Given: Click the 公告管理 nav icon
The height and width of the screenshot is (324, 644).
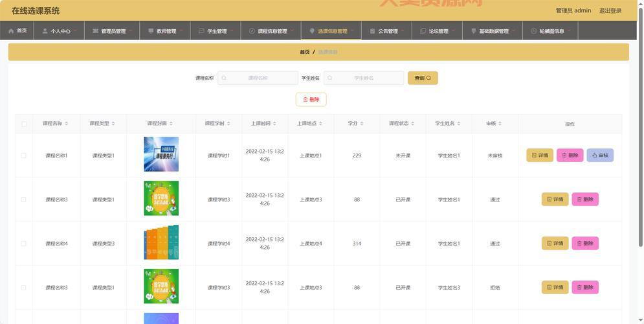Looking at the screenshot, I should (x=372, y=31).
